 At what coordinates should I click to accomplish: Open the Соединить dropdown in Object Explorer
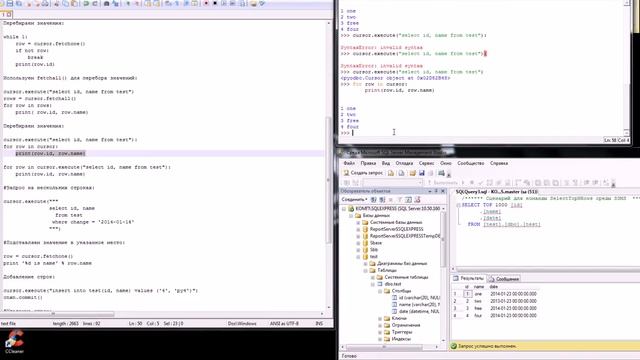[x=354, y=200]
